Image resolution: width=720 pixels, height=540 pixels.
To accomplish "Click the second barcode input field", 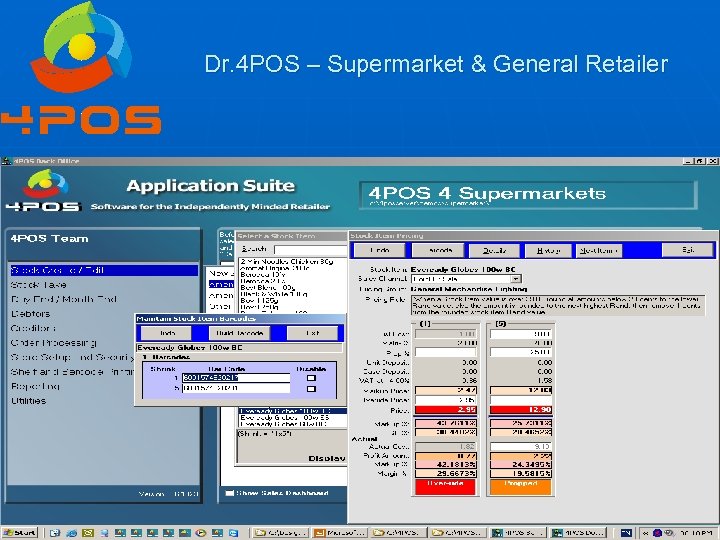I will pyautogui.click(x=236, y=388).
